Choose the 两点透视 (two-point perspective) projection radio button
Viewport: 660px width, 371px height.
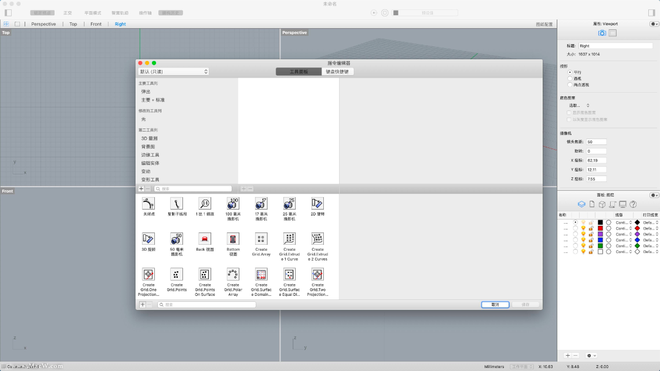point(570,85)
